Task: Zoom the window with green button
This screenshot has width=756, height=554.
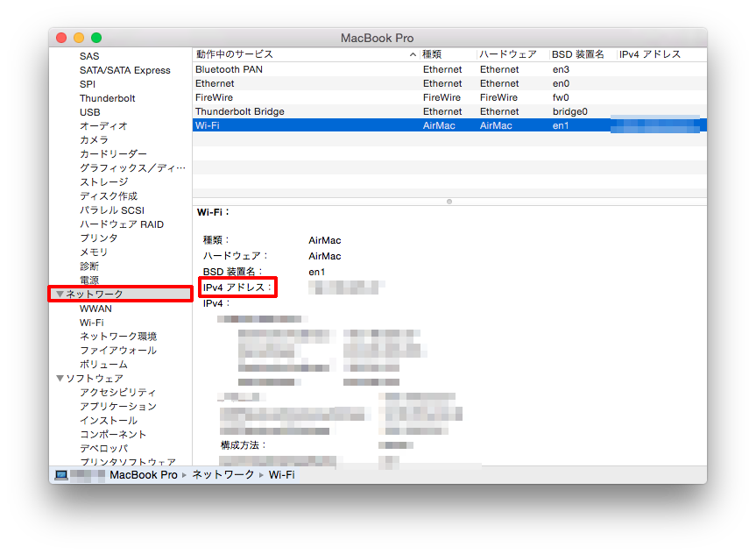Action: coord(96,38)
